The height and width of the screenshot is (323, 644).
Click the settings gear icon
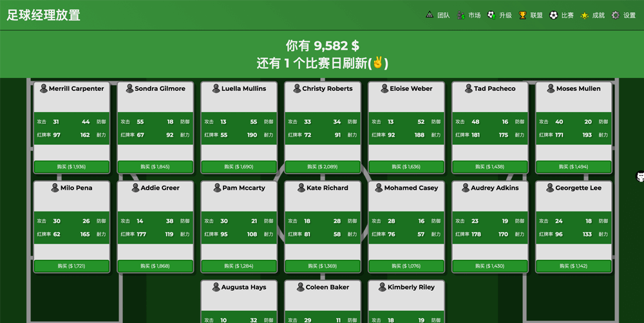pyautogui.click(x=615, y=15)
